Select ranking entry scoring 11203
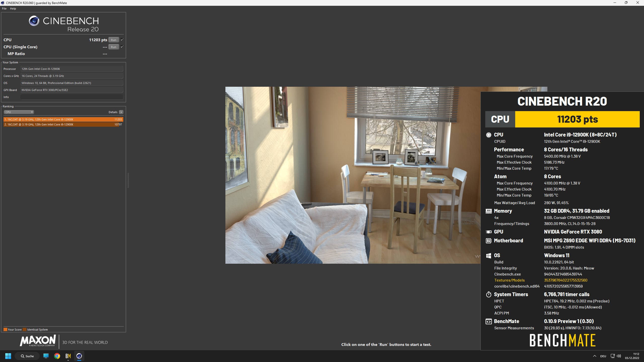This screenshot has width=644, height=362. click(63, 119)
